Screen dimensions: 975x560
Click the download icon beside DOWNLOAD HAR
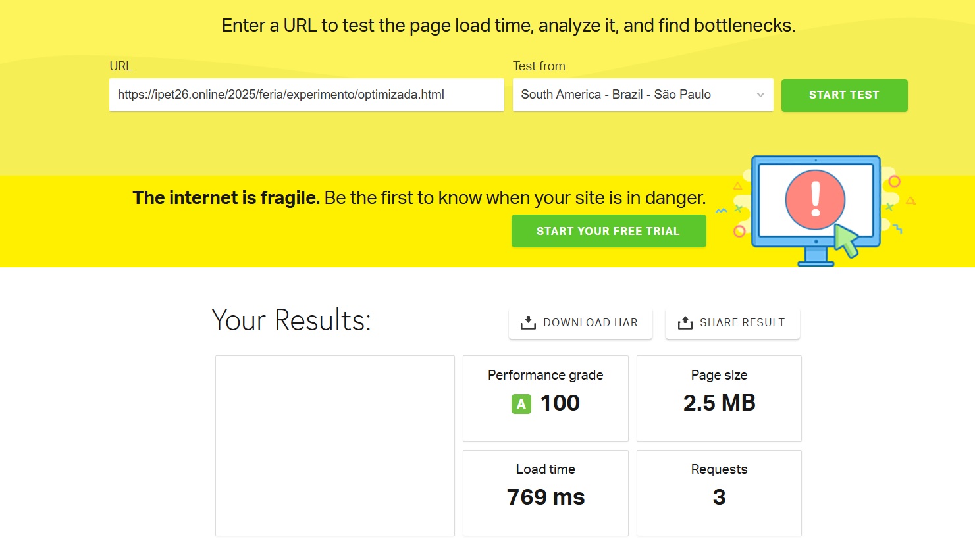[x=528, y=322]
